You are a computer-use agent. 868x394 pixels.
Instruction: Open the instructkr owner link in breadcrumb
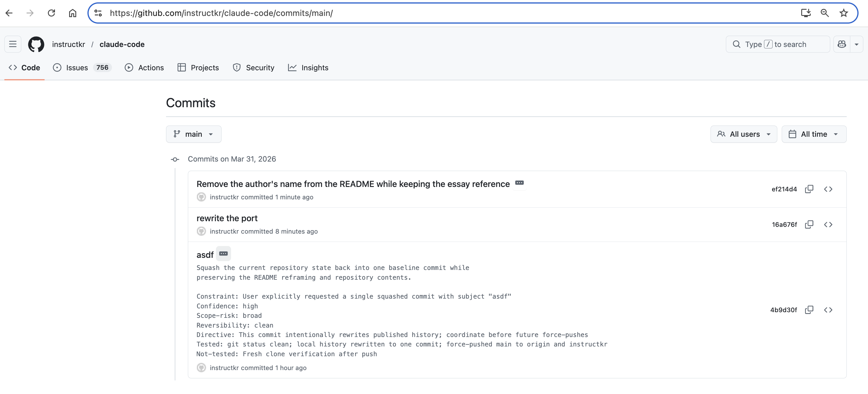[69, 44]
